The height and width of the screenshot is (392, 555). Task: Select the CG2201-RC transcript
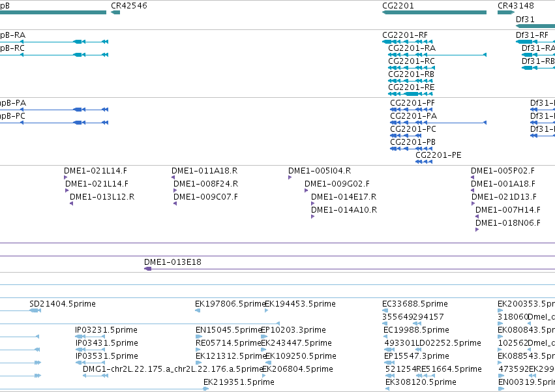[412, 68]
